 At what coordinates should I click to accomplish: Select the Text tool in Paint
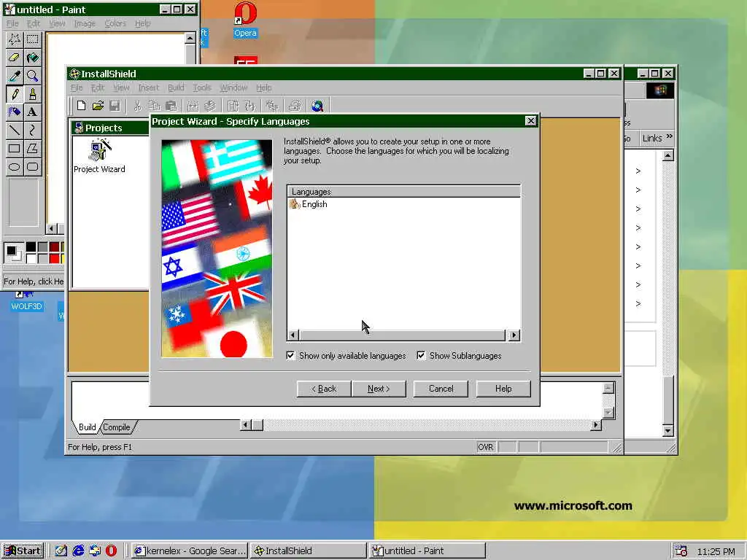pos(32,112)
